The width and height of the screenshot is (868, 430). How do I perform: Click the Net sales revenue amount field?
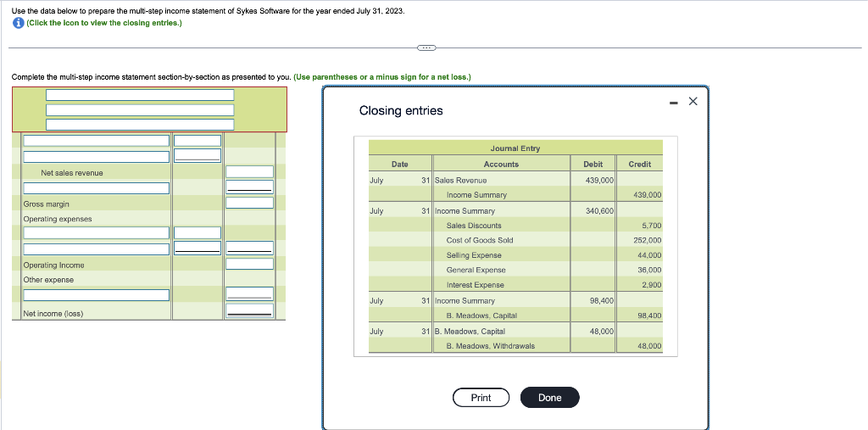pos(249,172)
